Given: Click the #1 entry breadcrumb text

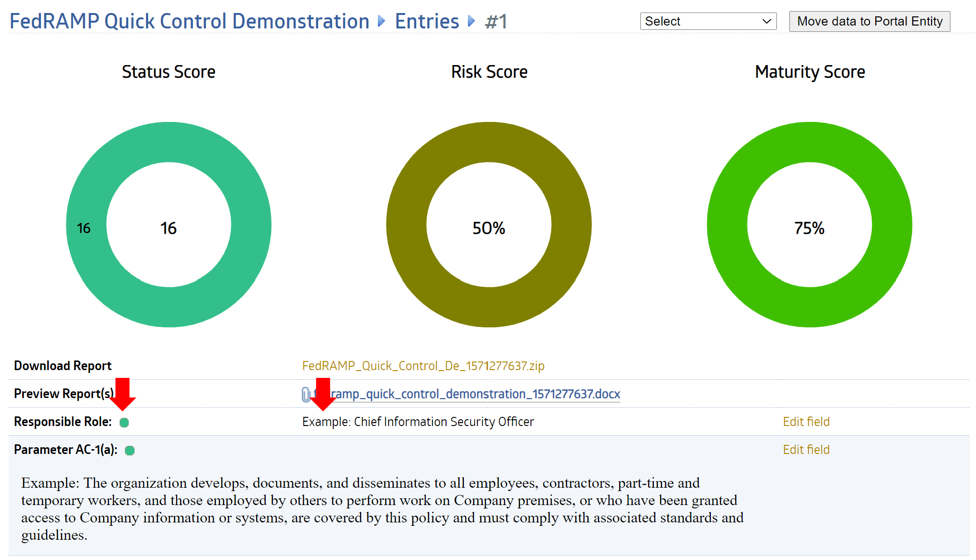Looking at the screenshot, I should tap(496, 21).
